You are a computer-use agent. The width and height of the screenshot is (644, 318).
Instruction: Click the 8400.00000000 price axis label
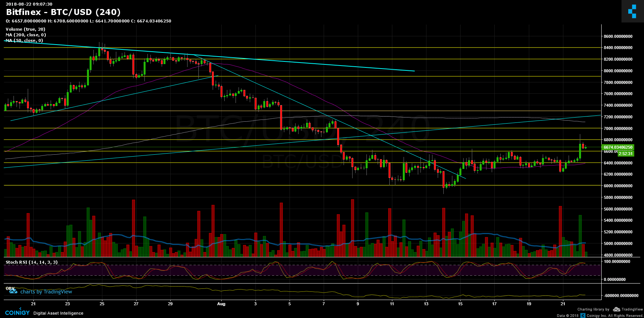coord(618,48)
